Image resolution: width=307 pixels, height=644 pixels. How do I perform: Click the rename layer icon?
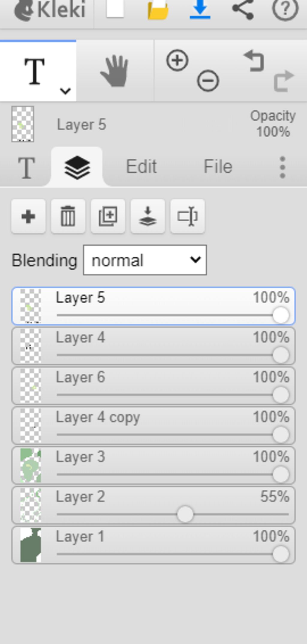click(x=187, y=216)
